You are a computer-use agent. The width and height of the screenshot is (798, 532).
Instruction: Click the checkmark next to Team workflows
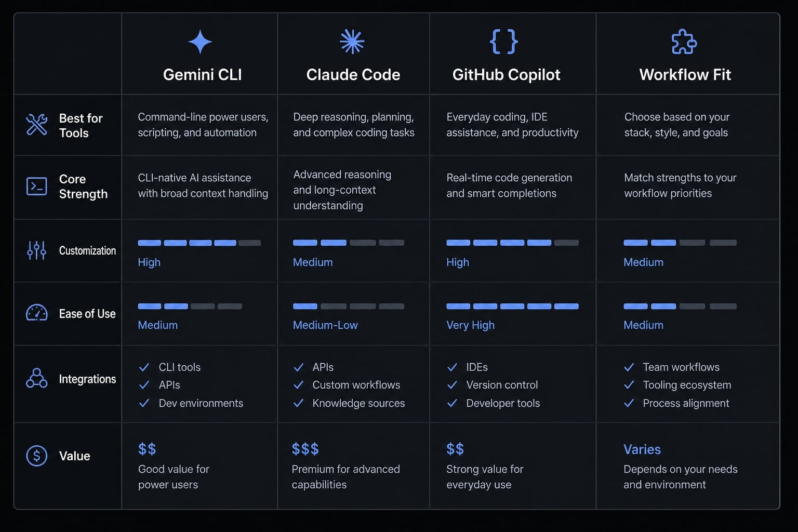(629, 367)
